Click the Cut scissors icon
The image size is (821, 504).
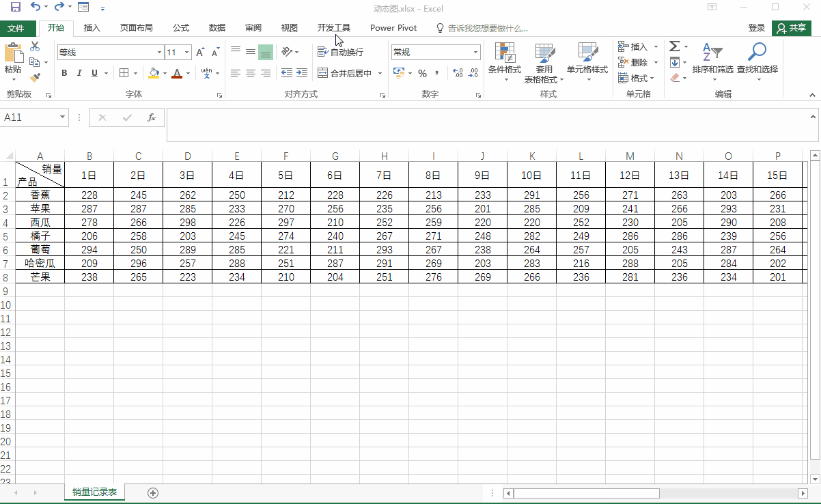point(35,47)
